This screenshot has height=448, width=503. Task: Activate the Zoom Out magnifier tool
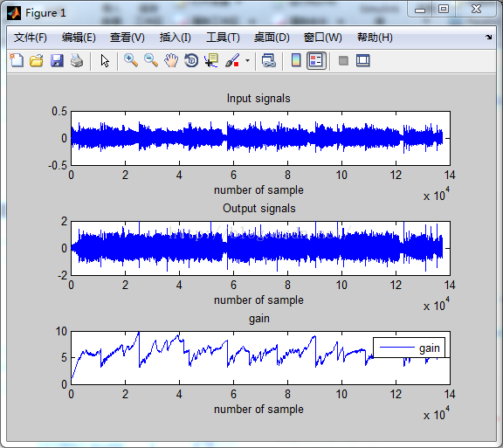[x=151, y=60]
